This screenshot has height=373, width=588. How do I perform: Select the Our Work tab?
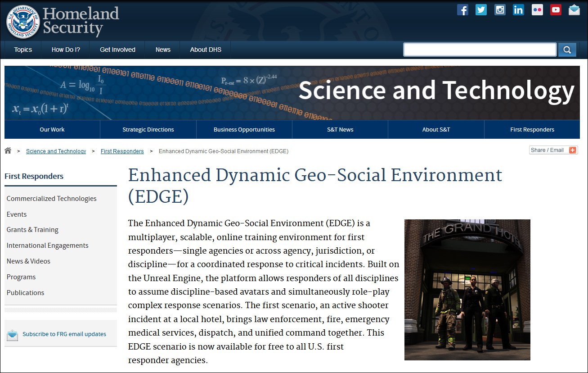[52, 129]
